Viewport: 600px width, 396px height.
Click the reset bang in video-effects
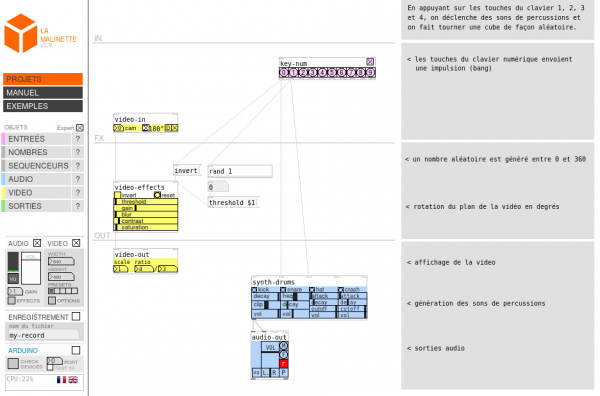(x=157, y=195)
